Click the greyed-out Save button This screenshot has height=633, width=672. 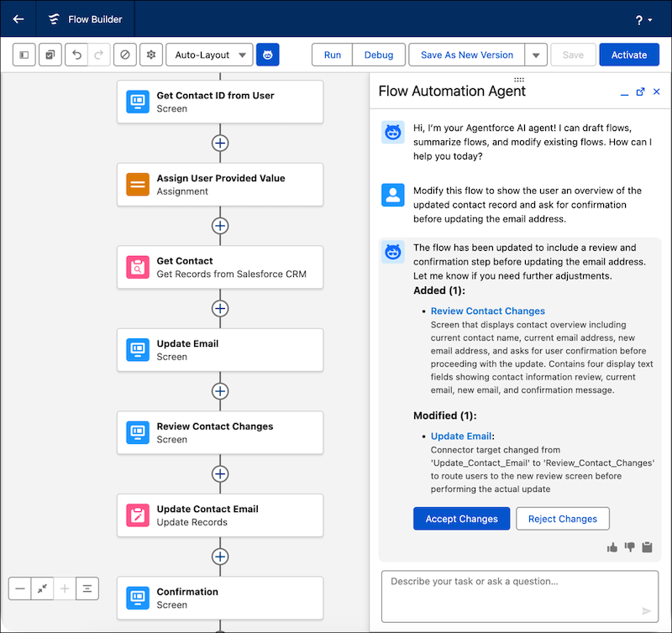coord(573,55)
